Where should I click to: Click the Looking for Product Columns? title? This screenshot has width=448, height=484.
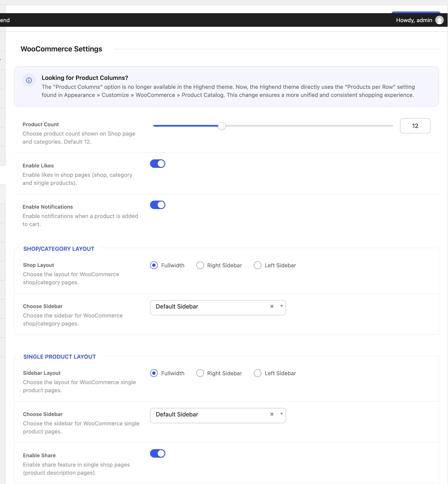85,78
